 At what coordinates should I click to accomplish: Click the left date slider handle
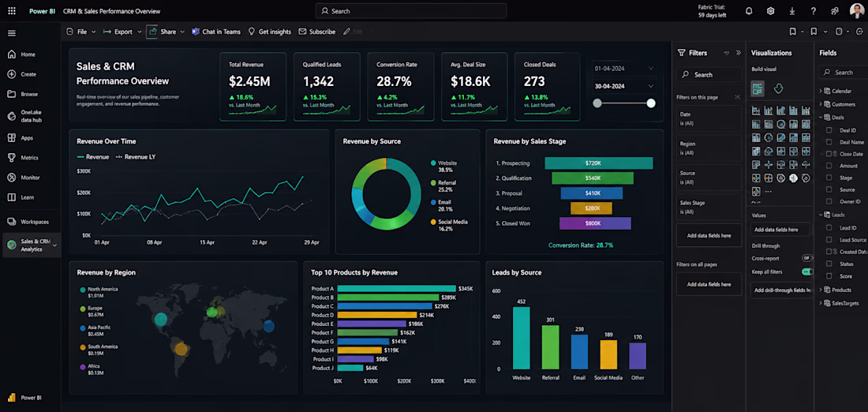tap(597, 103)
